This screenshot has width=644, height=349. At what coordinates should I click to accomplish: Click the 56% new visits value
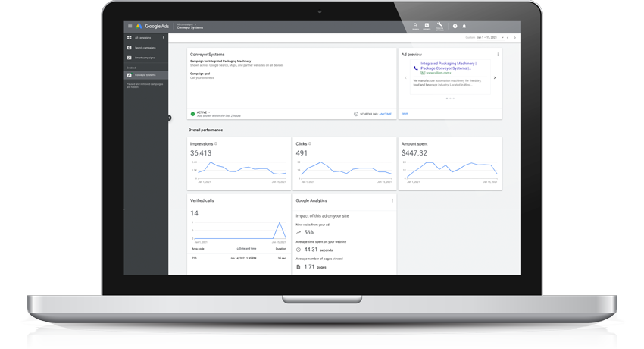point(309,233)
